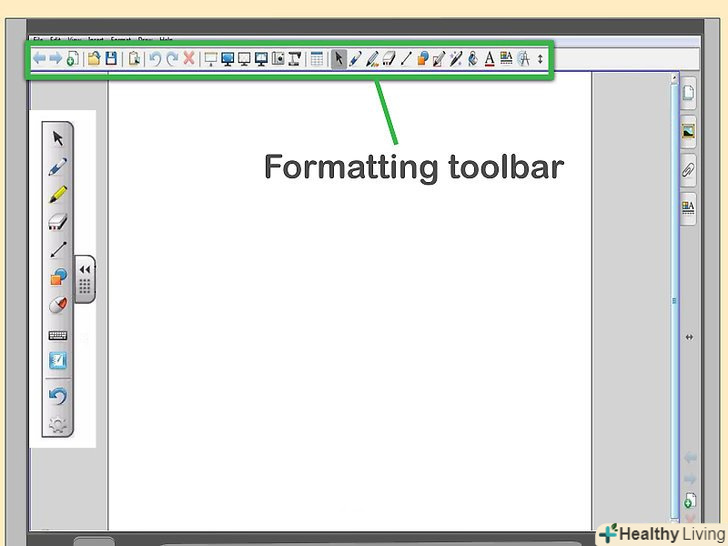Click the vertical scrollbar track
The image size is (728, 546).
point(675,300)
